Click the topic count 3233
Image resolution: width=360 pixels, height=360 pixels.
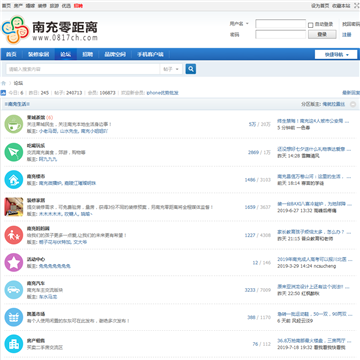click(250, 290)
